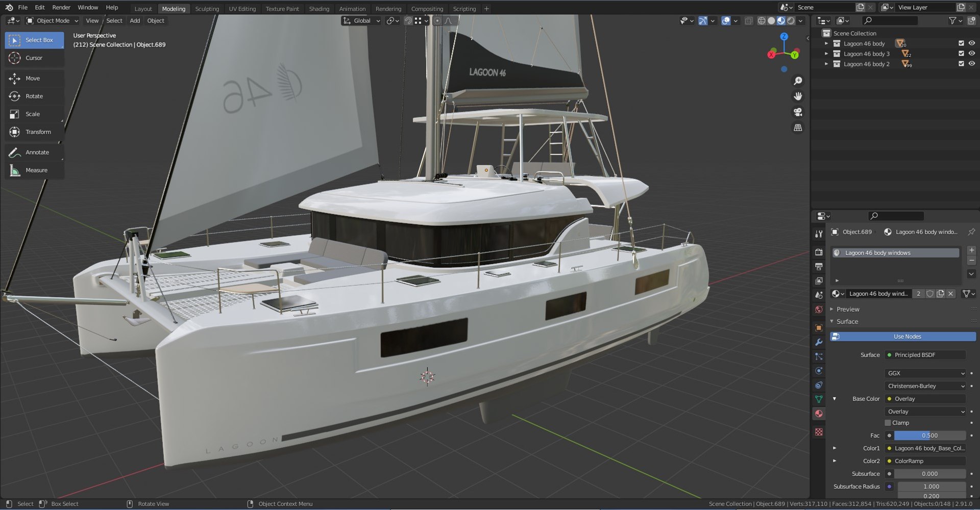The width and height of the screenshot is (980, 510).
Task: Open the File menu
Action: (x=23, y=8)
